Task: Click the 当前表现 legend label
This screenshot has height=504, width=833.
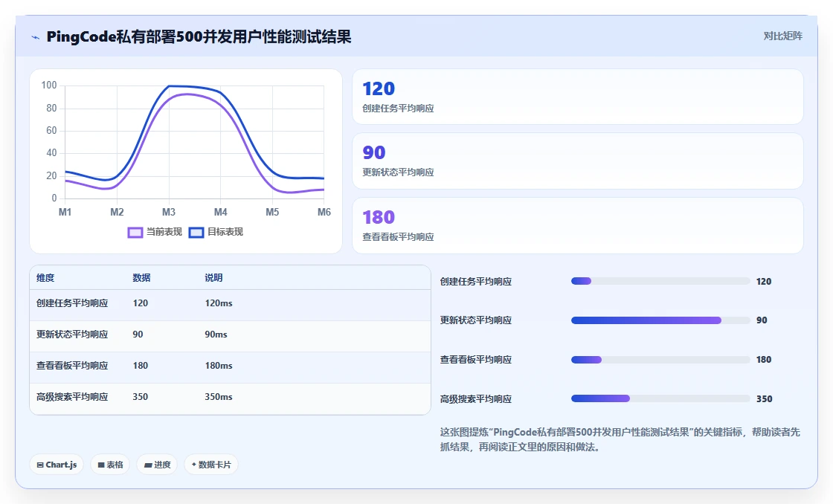Action: point(164,232)
